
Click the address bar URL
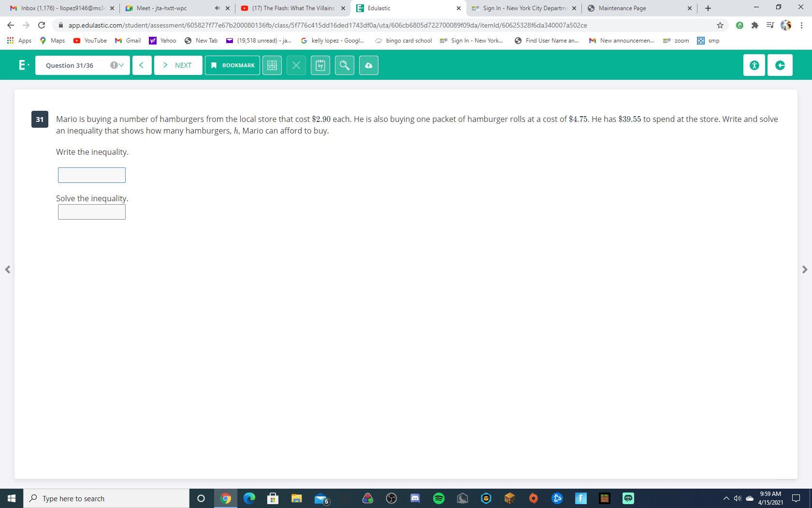point(328,25)
